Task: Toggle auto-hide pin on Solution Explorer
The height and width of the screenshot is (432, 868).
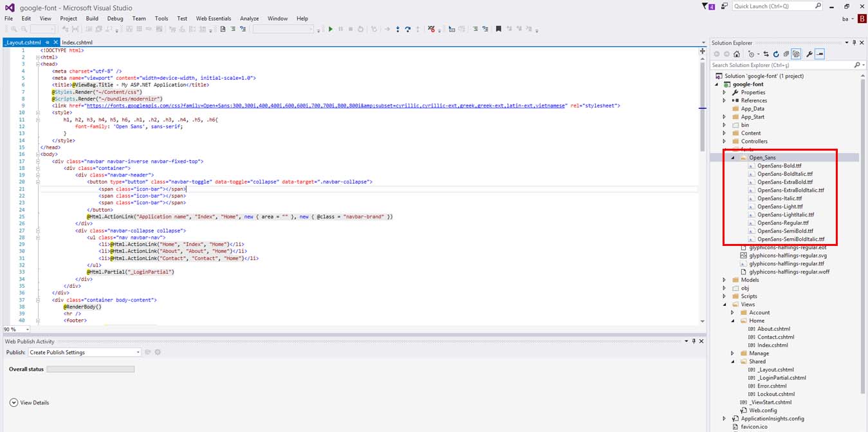Action: pos(854,42)
